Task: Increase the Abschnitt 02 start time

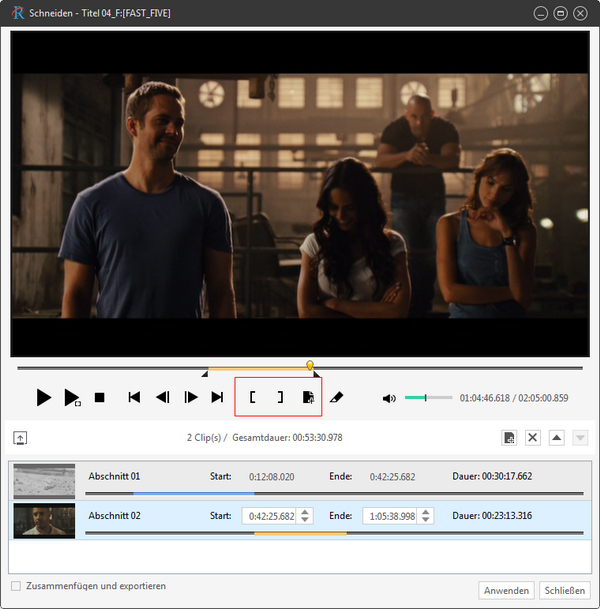Action: (305, 512)
